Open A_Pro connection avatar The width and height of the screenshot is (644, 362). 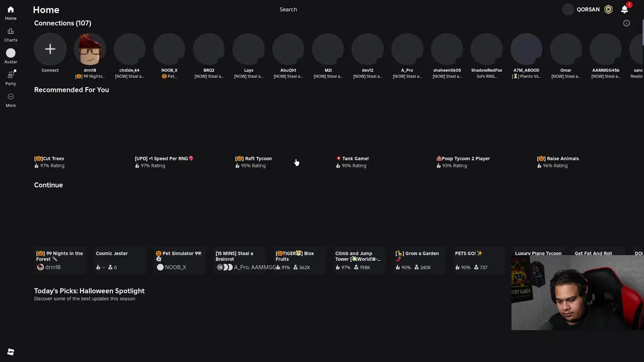407,49
